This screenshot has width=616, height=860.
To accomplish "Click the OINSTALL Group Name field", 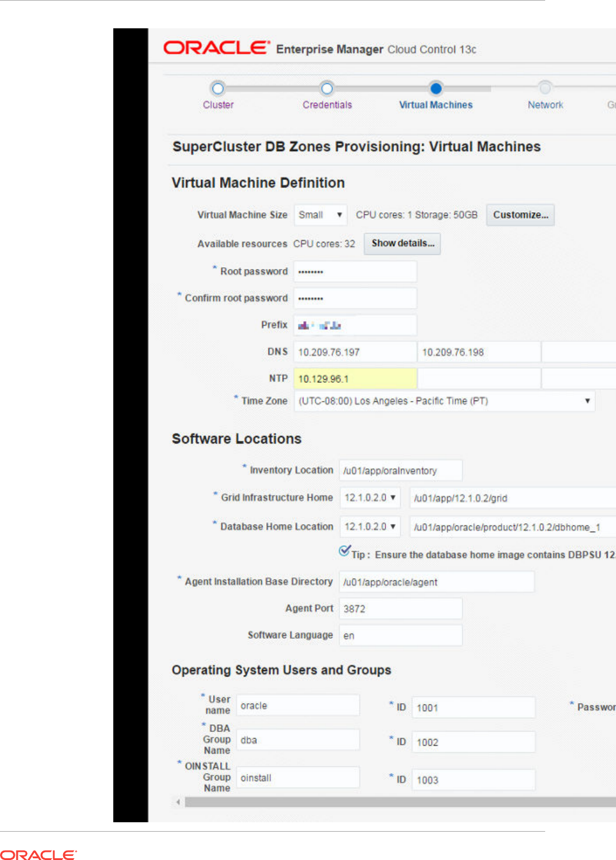I will point(297,777).
